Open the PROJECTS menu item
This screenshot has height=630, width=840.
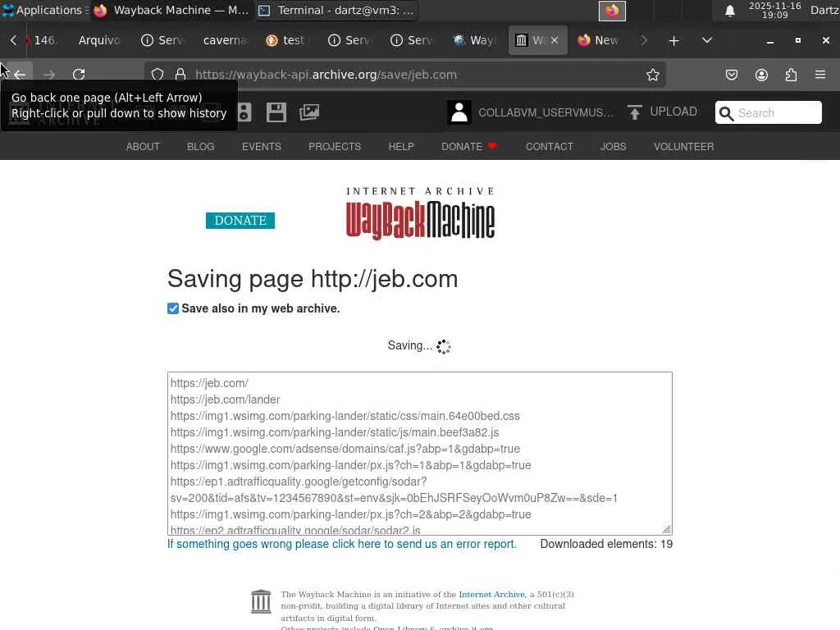pos(335,147)
